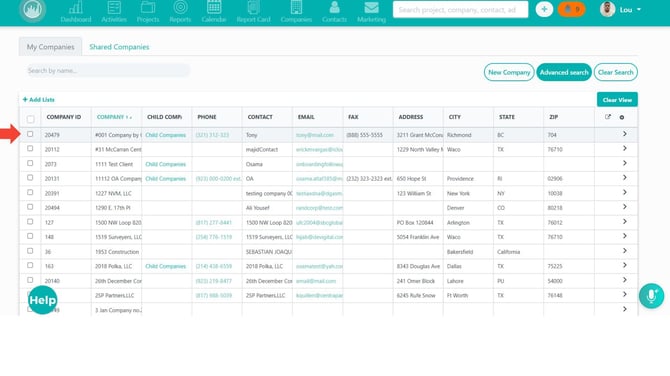Open the orange notifications bell
670x376 pixels.
coord(571,9)
